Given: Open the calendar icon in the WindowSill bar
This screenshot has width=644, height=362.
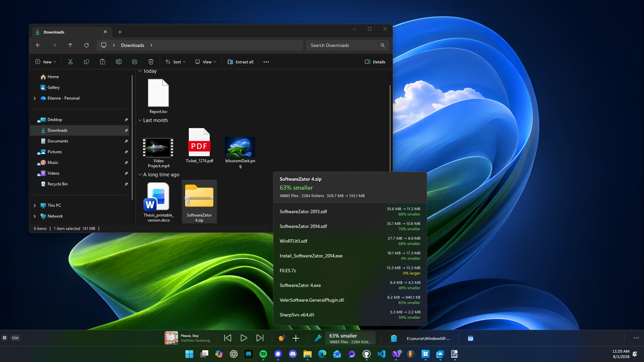Looking at the screenshot, I should tap(471, 338).
